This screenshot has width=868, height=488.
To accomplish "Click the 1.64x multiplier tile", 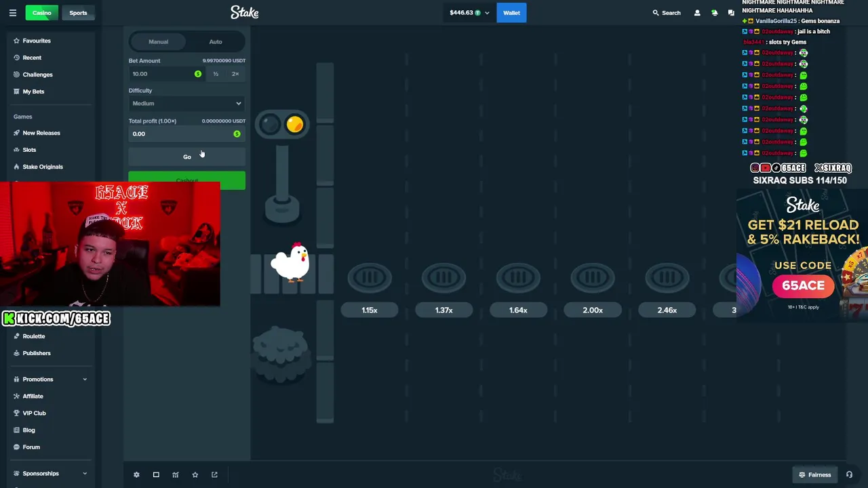I will point(518,310).
